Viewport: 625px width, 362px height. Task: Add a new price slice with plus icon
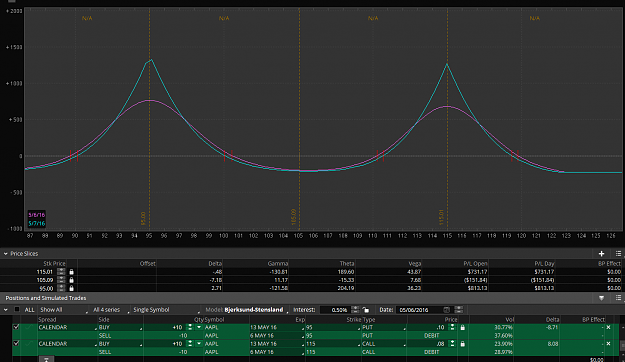(601, 254)
